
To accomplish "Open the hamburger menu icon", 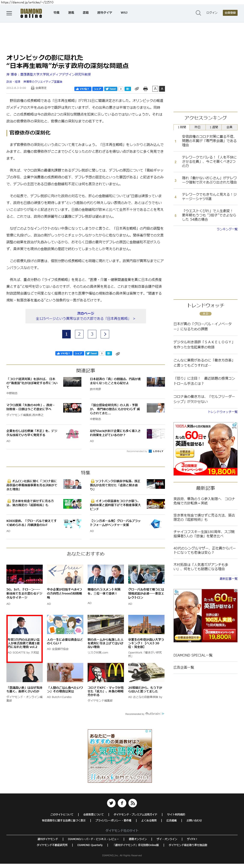I will tap(9, 13).
